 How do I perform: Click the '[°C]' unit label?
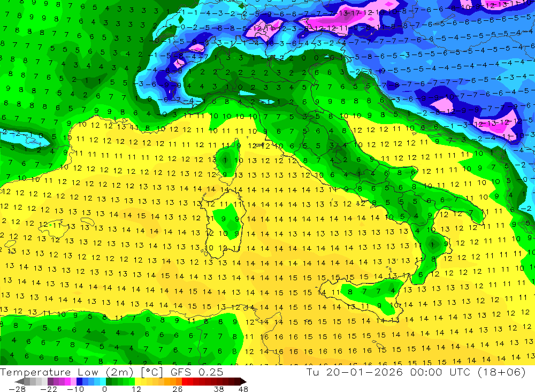coord(152,372)
